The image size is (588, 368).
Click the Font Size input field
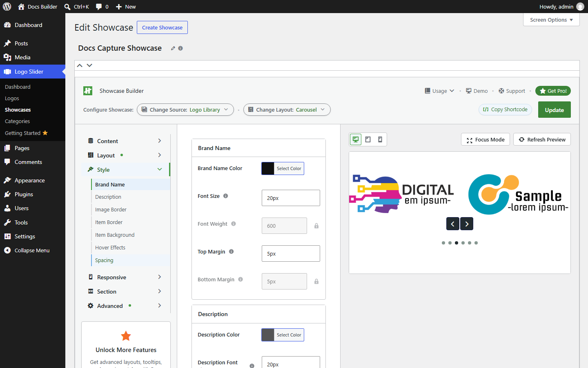pyautogui.click(x=291, y=198)
